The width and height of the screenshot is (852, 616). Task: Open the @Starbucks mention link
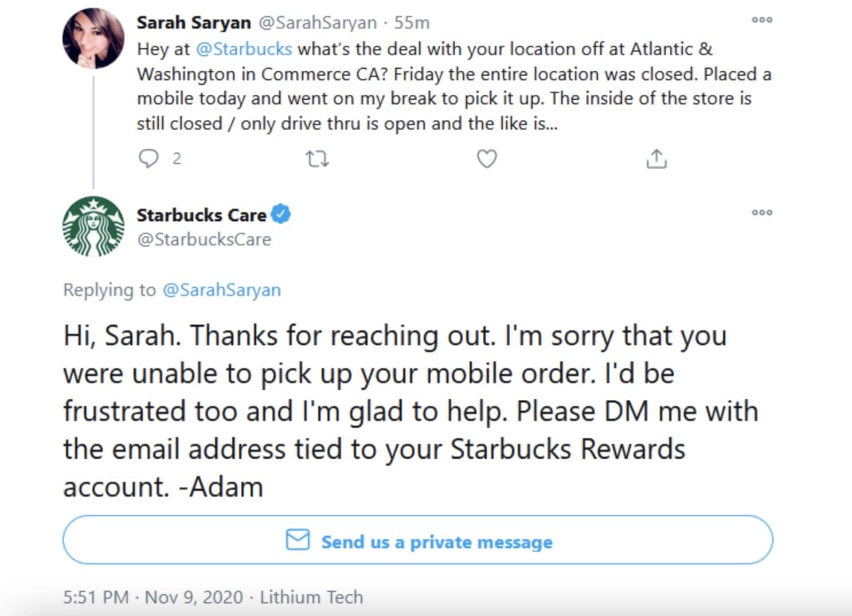pyautogui.click(x=244, y=49)
